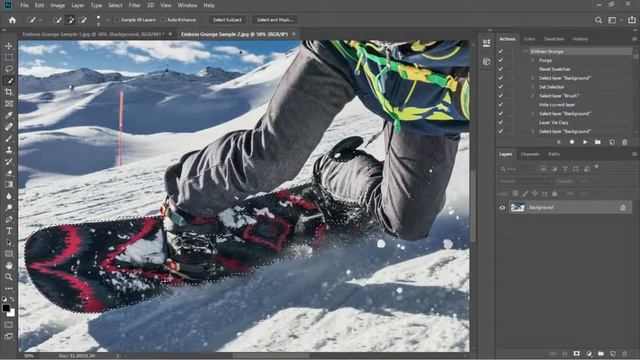This screenshot has height=360, width=640.
Task: Toggle checkmark for Set Selection step
Action: 500,87
